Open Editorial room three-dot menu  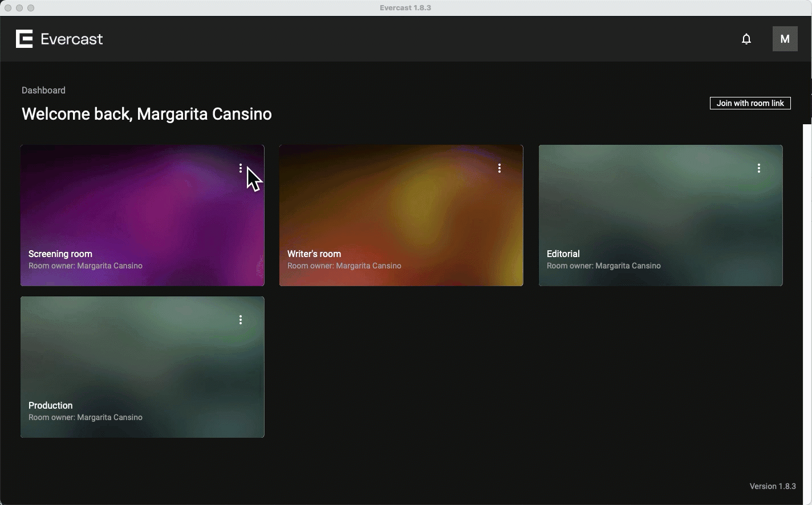click(x=759, y=168)
